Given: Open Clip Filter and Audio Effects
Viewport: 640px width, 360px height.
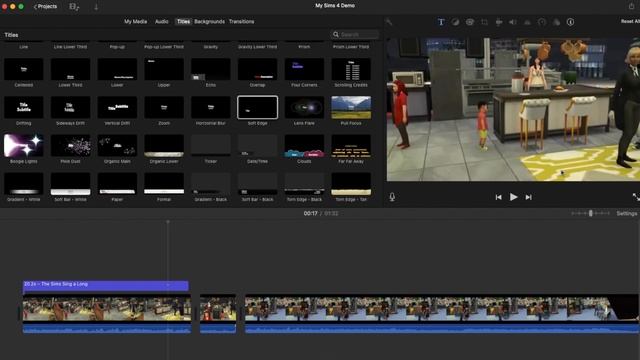Looking at the screenshot, I should pos(556,22).
